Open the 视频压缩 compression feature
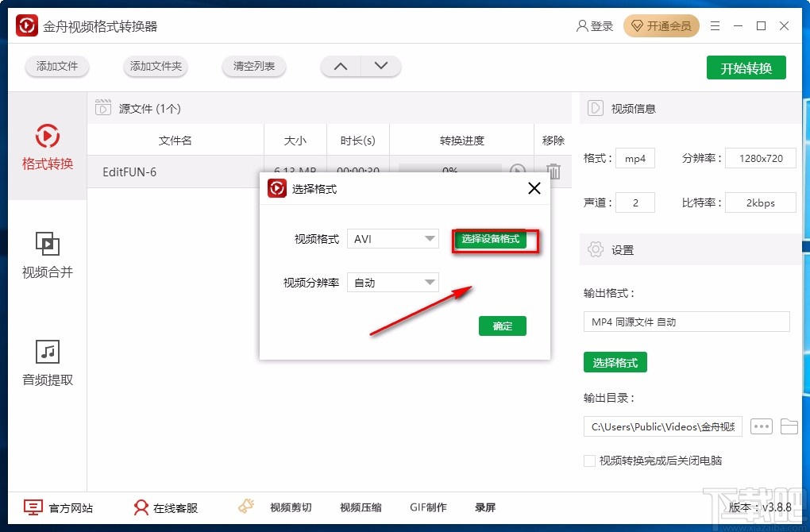Viewport: 810px width, 532px height. pyautogui.click(x=360, y=507)
